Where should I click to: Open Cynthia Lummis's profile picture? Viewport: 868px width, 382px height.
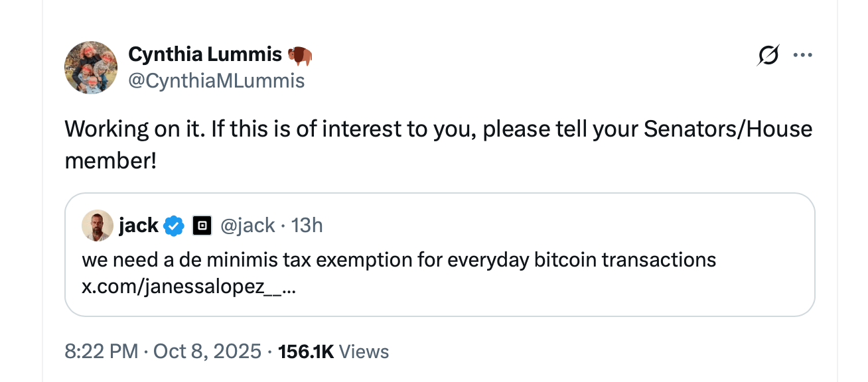(x=91, y=67)
